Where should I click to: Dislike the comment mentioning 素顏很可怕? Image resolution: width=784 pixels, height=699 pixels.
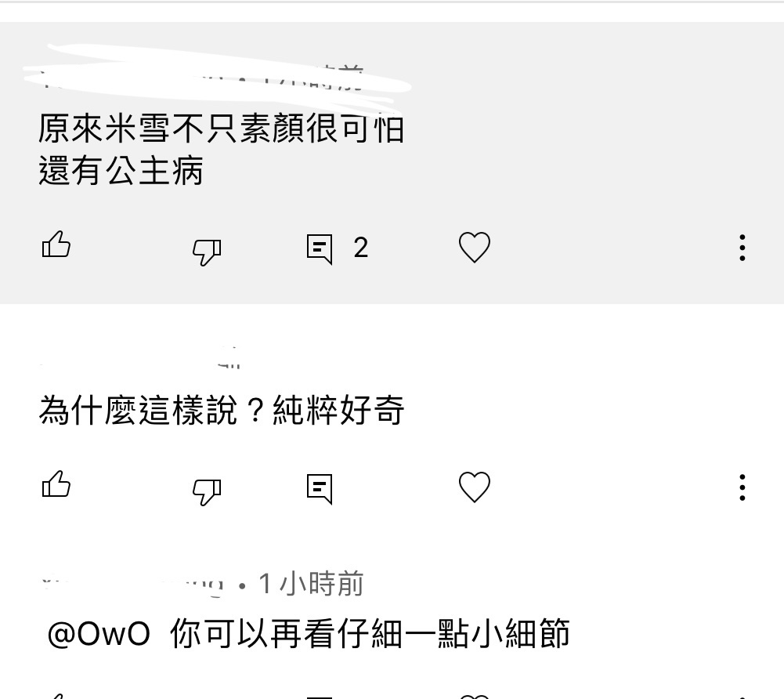point(207,252)
